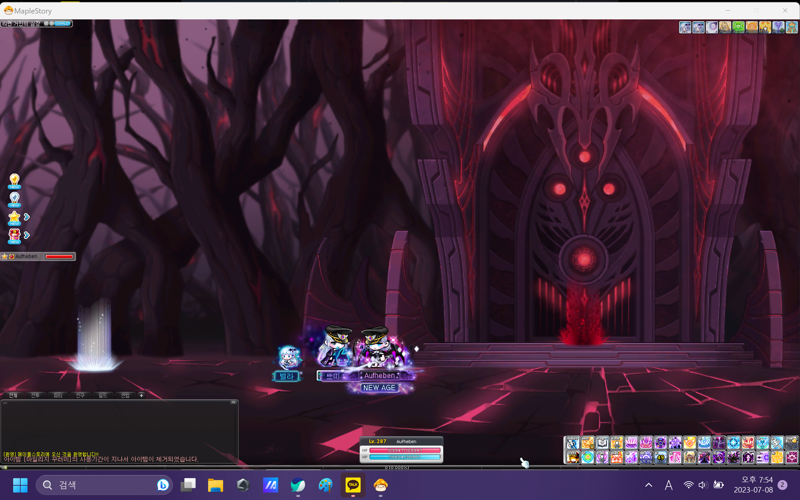Click the NEW AGE medal label

click(x=379, y=388)
